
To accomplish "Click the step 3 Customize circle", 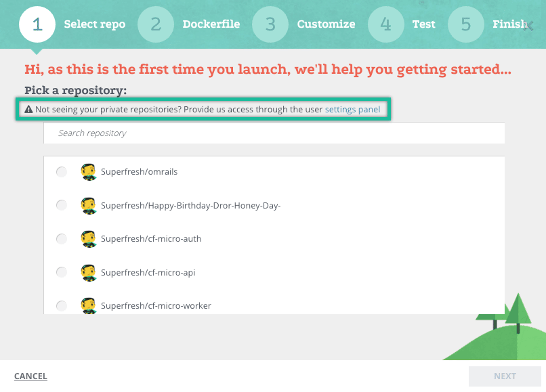I will [270, 24].
